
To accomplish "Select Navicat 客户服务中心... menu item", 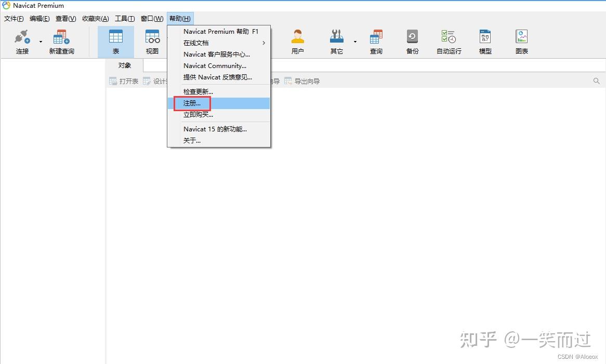I will (219, 55).
